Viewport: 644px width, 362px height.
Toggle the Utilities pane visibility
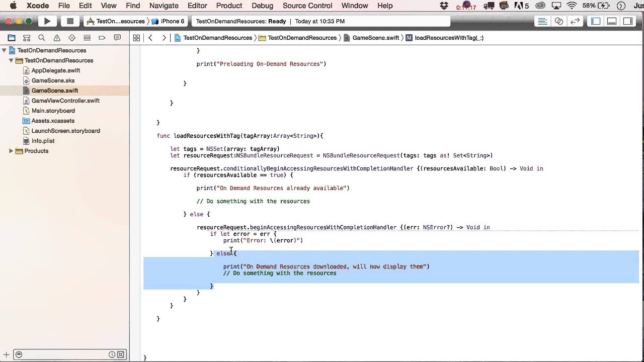point(628,21)
